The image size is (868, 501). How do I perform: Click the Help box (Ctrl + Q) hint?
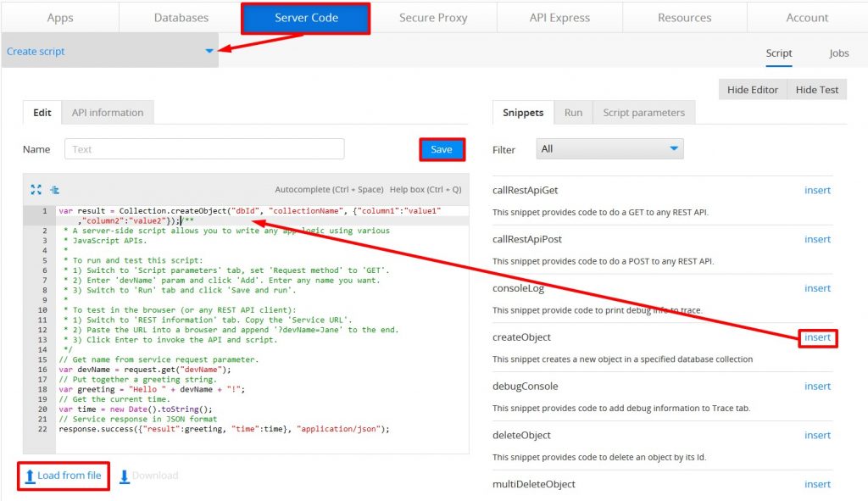(x=426, y=189)
